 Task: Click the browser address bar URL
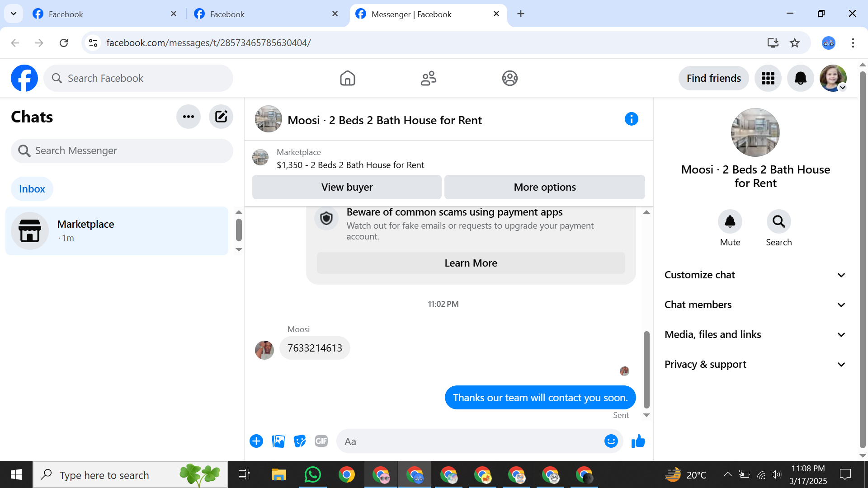tap(208, 42)
